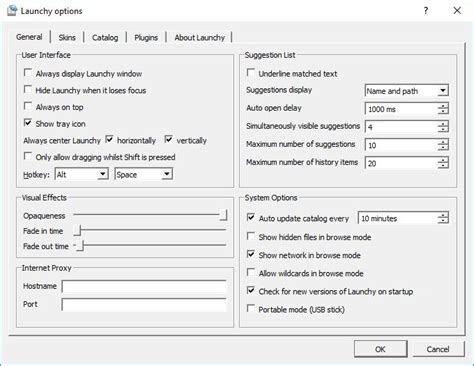Toggle the vertically centering checkbox
The image size is (474, 366).
pyautogui.click(x=169, y=139)
